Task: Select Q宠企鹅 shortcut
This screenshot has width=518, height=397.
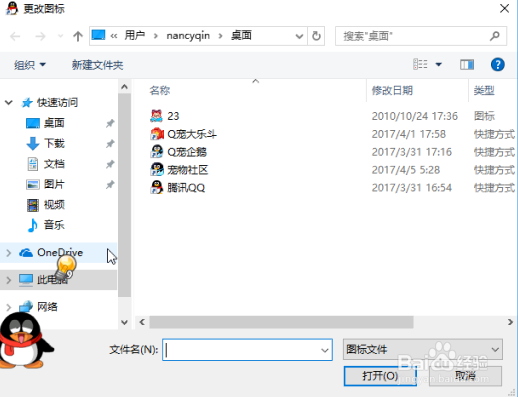Action: click(x=187, y=152)
